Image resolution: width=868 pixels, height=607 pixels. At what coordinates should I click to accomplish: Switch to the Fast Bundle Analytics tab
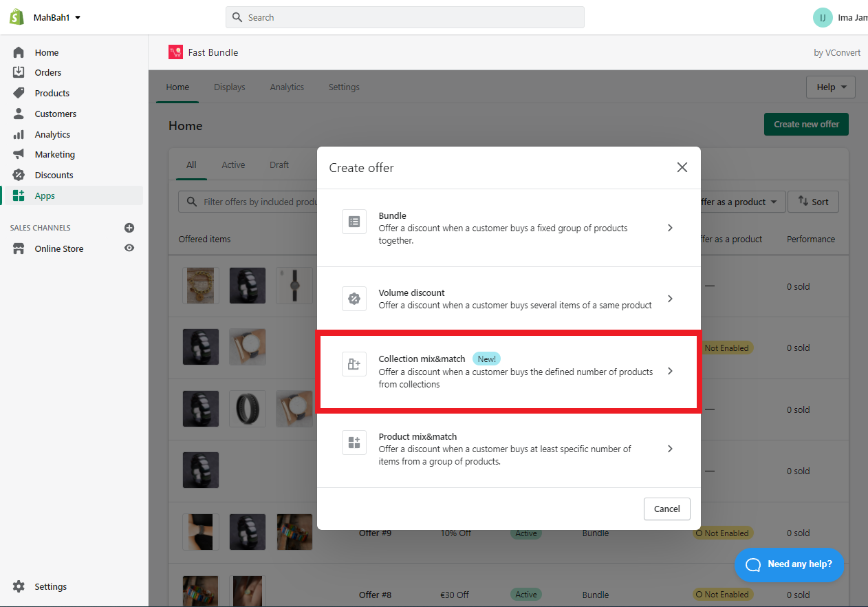tap(287, 87)
